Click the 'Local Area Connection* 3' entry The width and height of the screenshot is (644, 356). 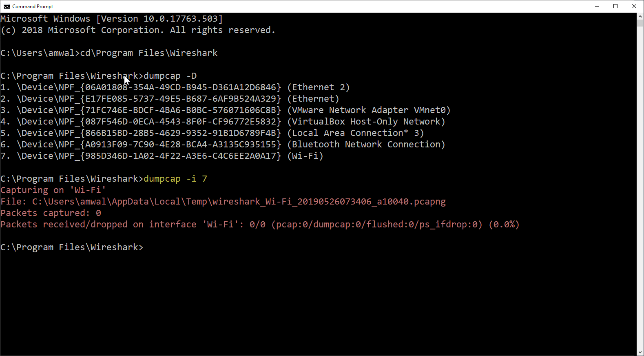tap(355, 133)
